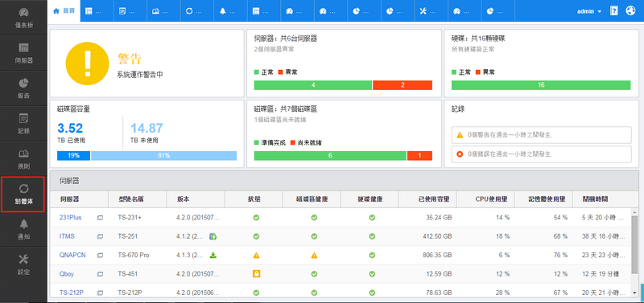Open the 伺服器 section in the sidebar

tap(23, 53)
